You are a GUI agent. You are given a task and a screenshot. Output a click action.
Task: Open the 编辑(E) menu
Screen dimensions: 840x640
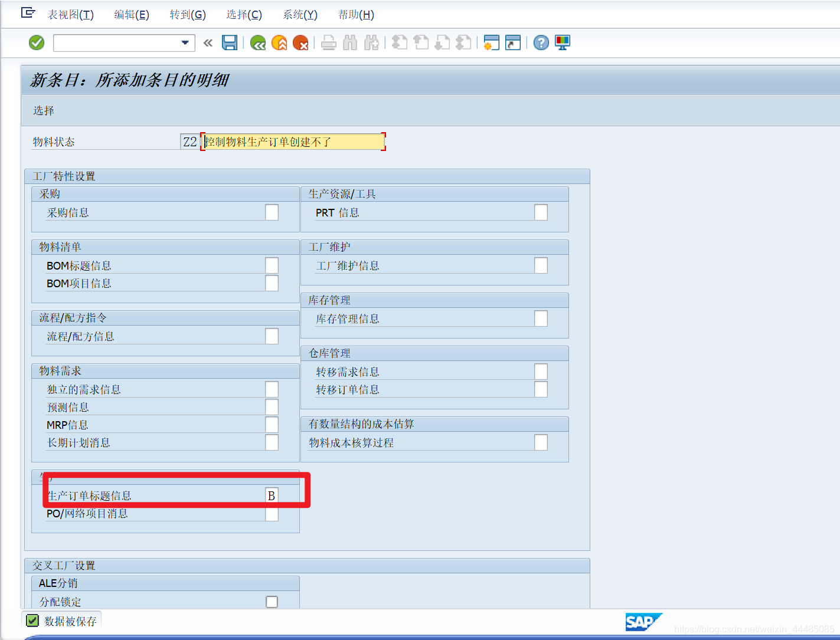pos(132,15)
